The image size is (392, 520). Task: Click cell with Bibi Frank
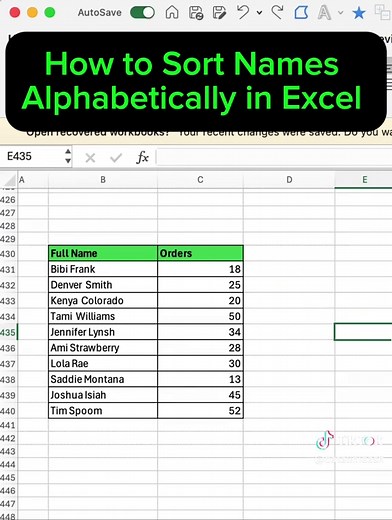103,269
